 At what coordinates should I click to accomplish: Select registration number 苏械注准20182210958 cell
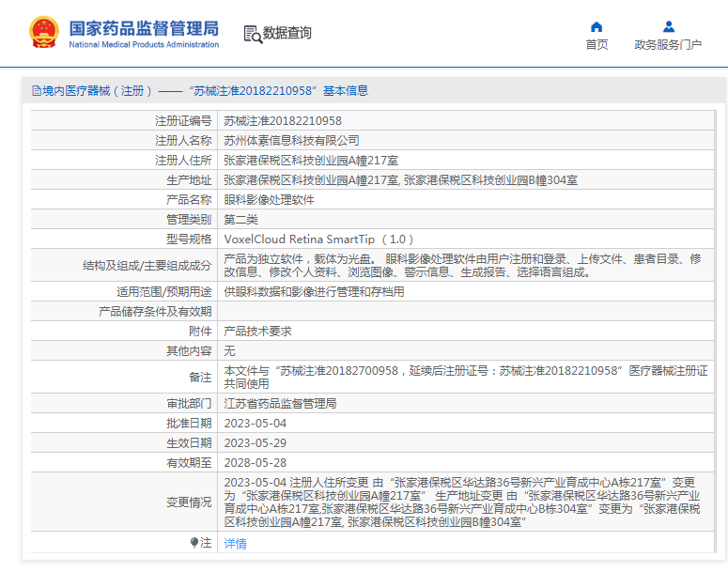[x=283, y=121]
